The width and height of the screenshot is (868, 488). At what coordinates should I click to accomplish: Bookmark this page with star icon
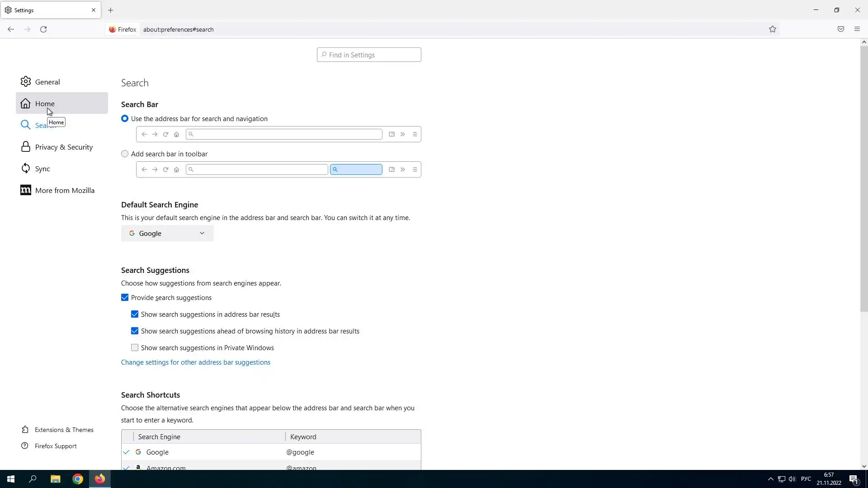(x=772, y=29)
